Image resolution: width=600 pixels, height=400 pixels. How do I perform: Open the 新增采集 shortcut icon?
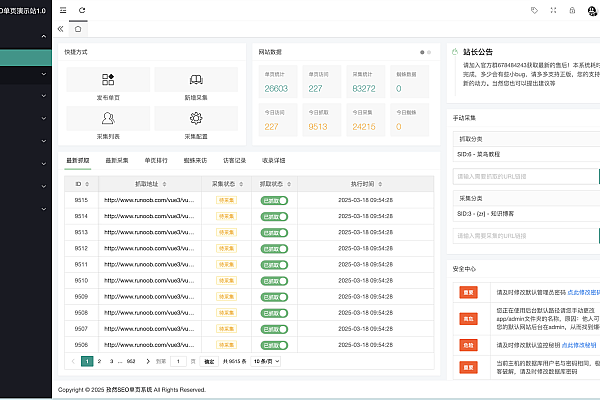point(196,79)
